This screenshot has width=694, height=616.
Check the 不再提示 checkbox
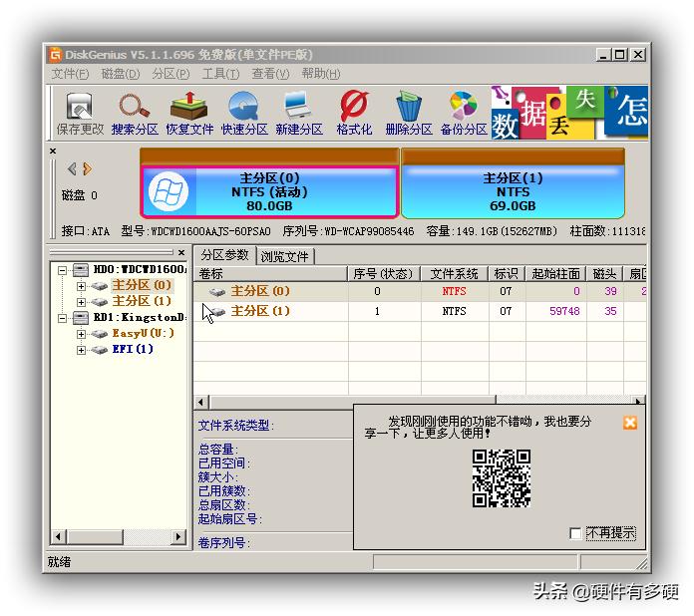[x=575, y=533]
